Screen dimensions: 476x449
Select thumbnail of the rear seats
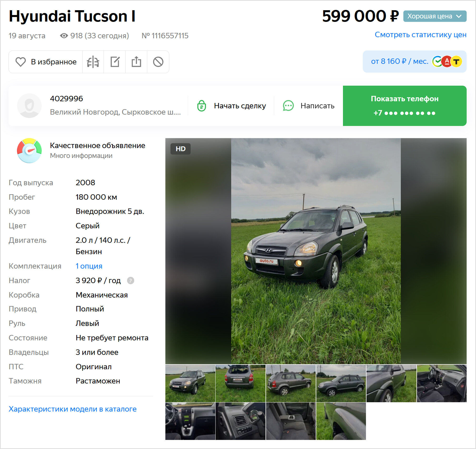291,421
